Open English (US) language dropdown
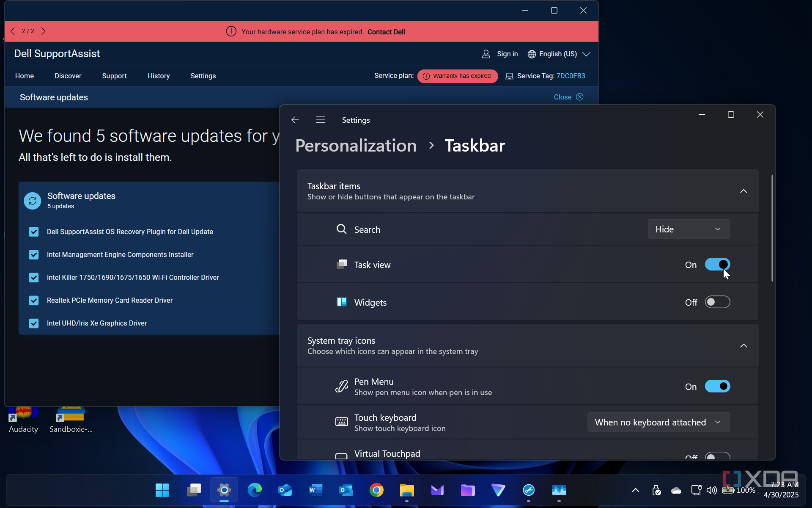 pyautogui.click(x=559, y=54)
